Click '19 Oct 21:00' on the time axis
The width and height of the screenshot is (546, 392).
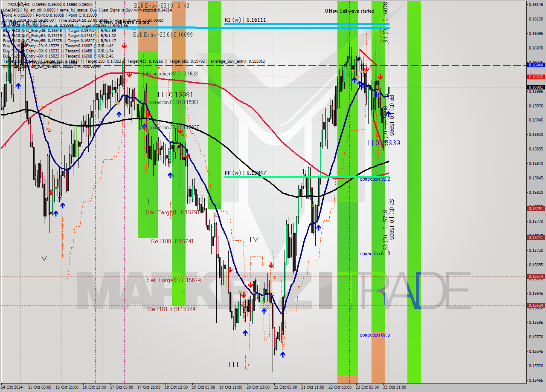click(231, 387)
